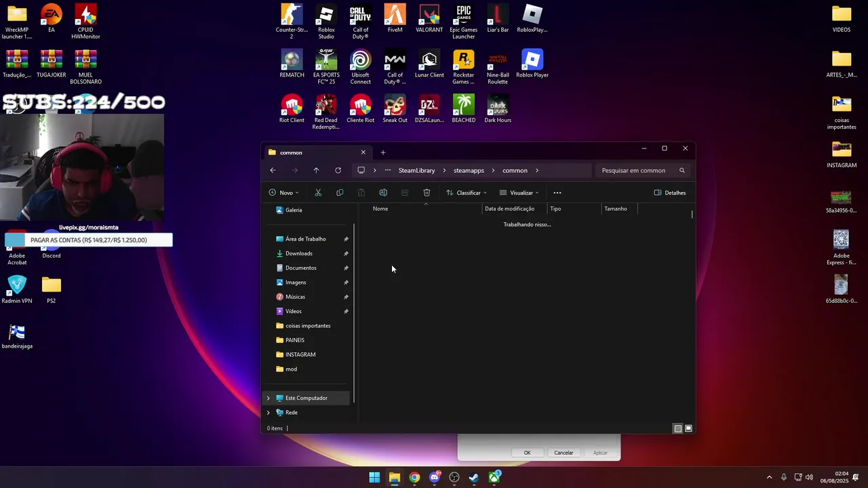Open the BEACHED desktop shortcut
The image size is (868, 488).
pyautogui.click(x=464, y=108)
